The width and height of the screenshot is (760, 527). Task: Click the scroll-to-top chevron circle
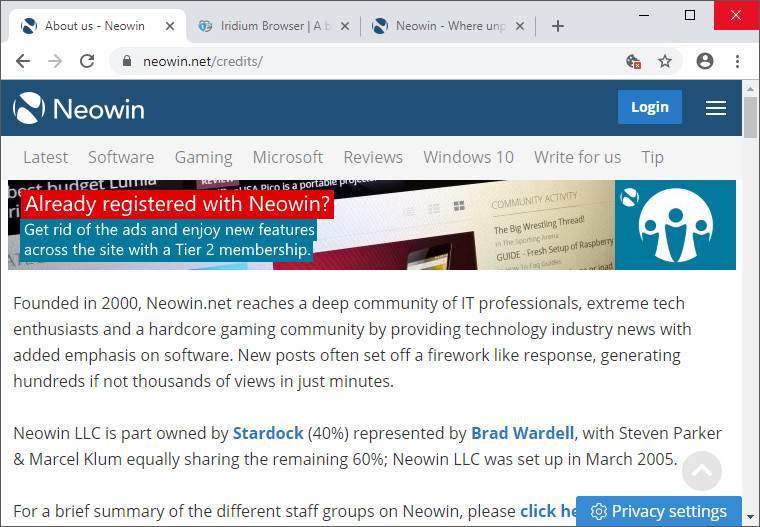tap(702, 471)
